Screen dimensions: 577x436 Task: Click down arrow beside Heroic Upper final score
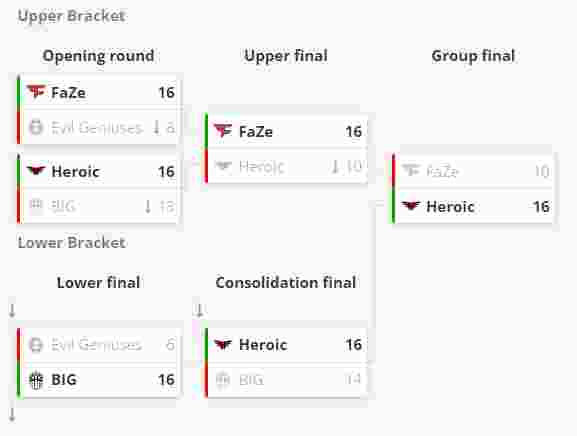(x=335, y=166)
